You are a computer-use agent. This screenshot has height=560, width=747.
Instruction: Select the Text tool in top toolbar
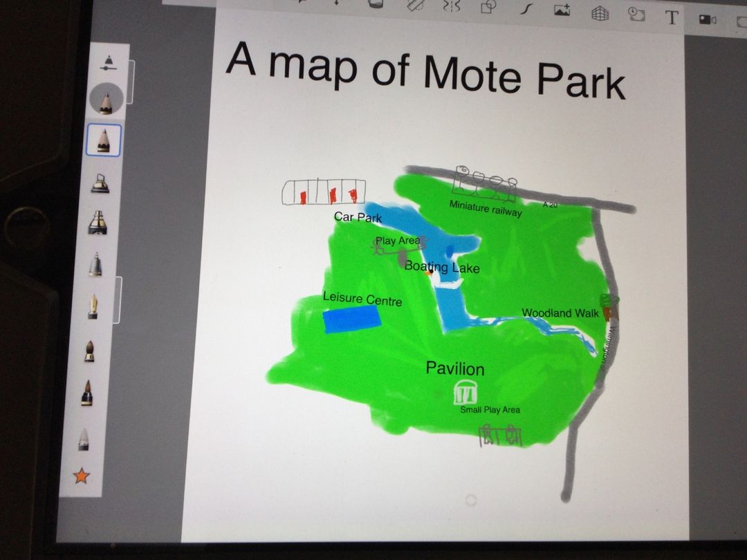[x=672, y=17]
